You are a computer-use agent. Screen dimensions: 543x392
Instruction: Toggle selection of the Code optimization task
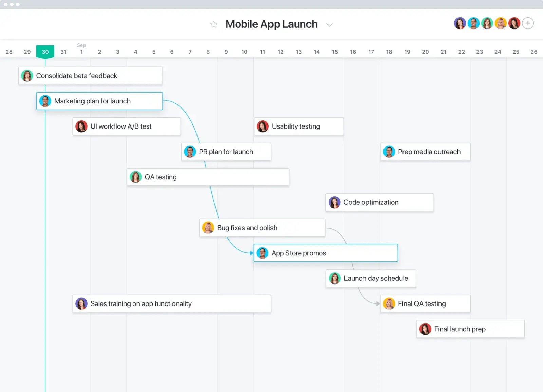coord(379,202)
